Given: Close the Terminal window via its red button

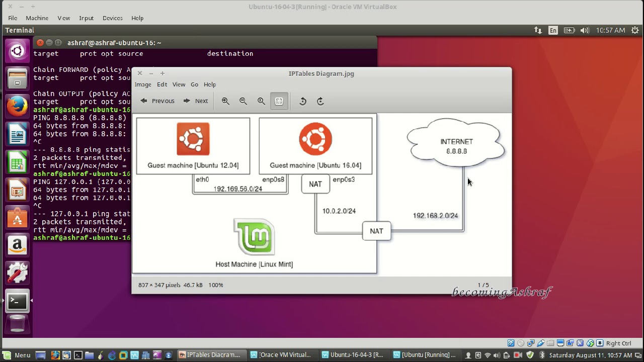Looking at the screenshot, I should pos(40,43).
